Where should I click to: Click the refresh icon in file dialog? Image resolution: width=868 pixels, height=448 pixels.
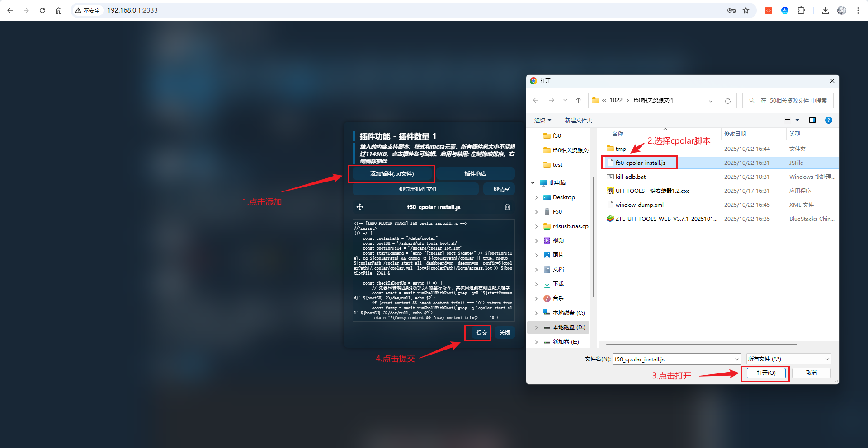tap(727, 101)
